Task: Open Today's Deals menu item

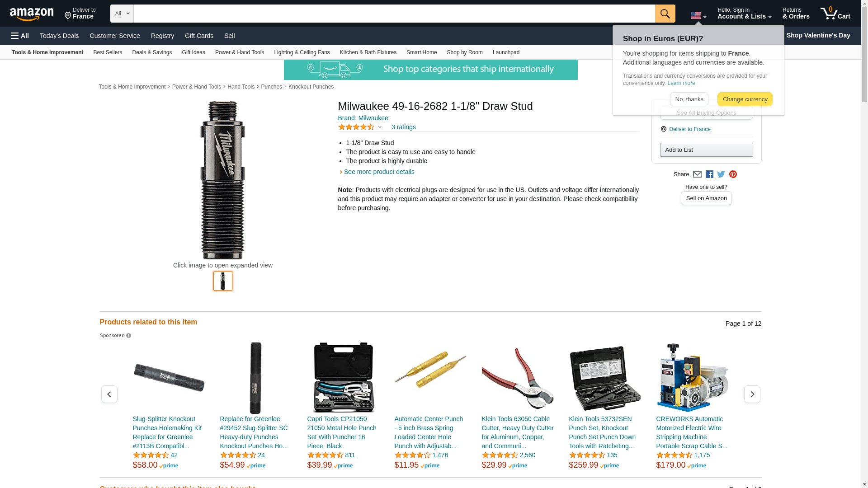Action: tap(59, 36)
